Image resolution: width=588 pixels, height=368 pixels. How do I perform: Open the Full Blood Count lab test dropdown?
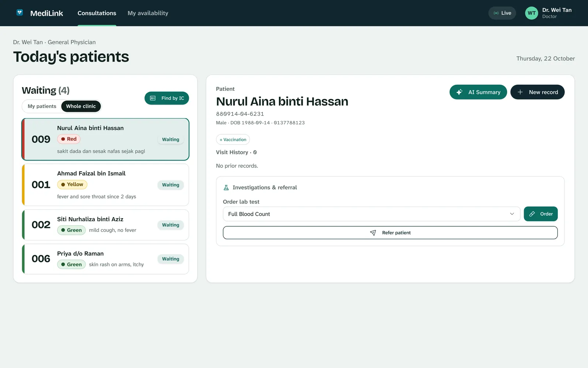pos(372,214)
